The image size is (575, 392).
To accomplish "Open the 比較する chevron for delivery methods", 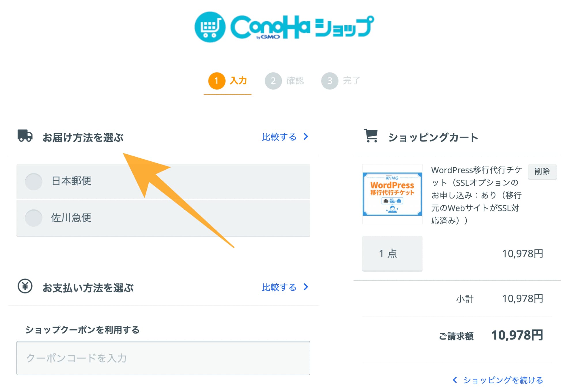I will pyautogui.click(x=306, y=137).
